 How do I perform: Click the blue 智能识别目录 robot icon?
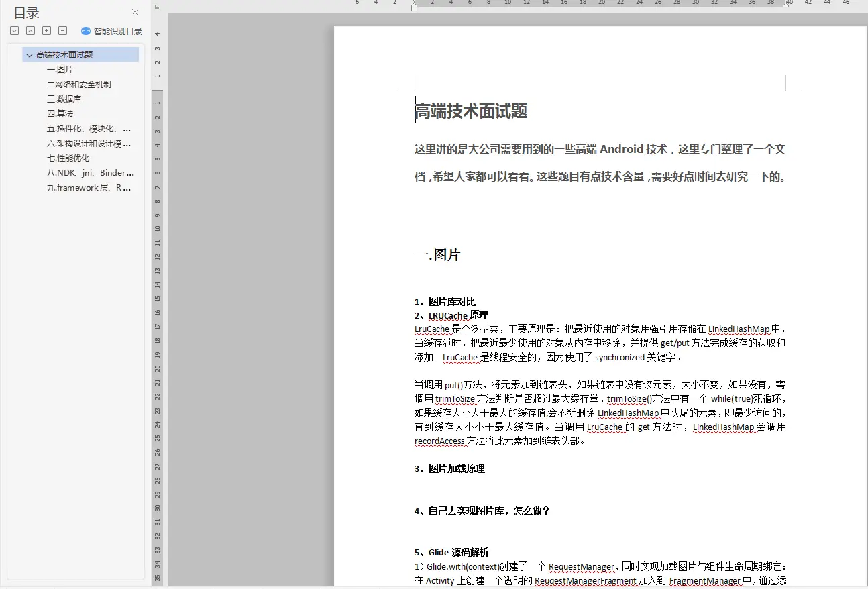click(86, 31)
